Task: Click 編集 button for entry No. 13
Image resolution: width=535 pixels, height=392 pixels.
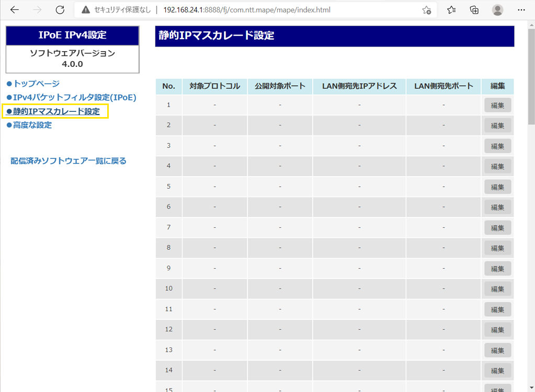Action: (497, 350)
